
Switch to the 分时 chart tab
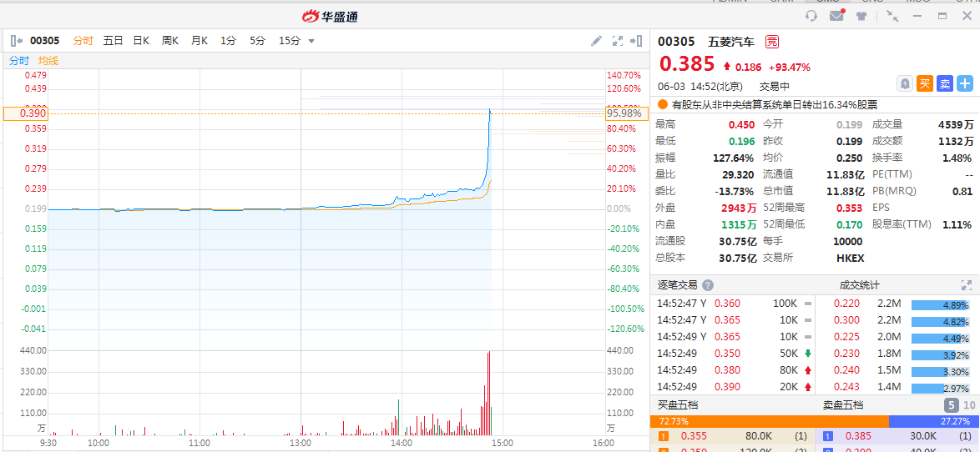coord(83,41)
